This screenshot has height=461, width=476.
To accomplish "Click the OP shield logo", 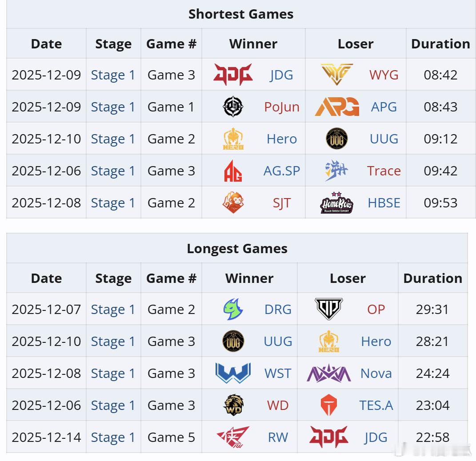I will click(329, 309).
